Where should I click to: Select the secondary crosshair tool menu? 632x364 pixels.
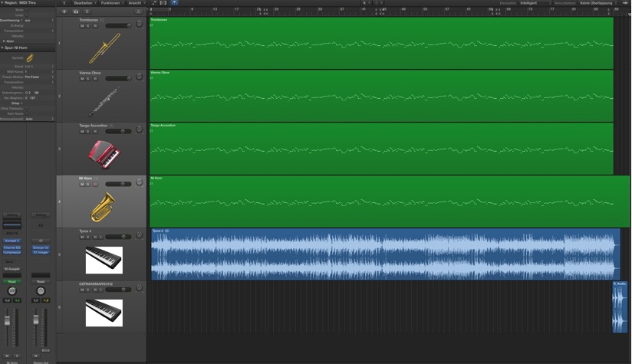[x=378, y=3]
